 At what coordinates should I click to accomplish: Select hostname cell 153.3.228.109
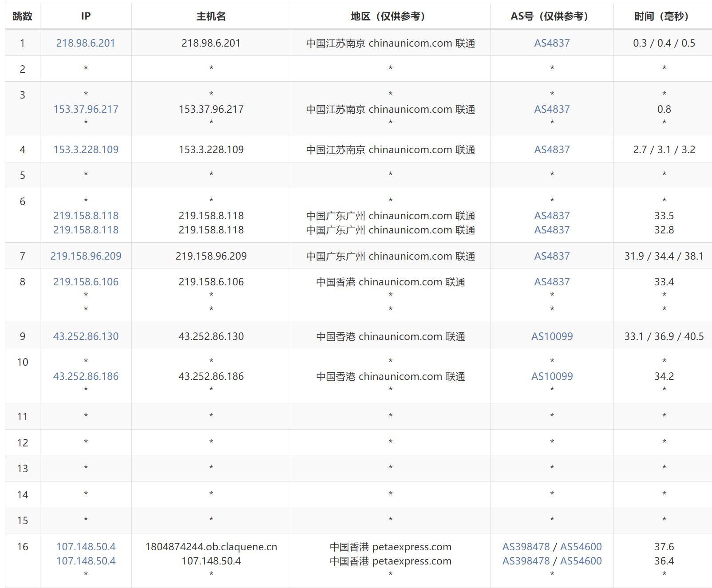pyautogui.click(x=211, y=150)
